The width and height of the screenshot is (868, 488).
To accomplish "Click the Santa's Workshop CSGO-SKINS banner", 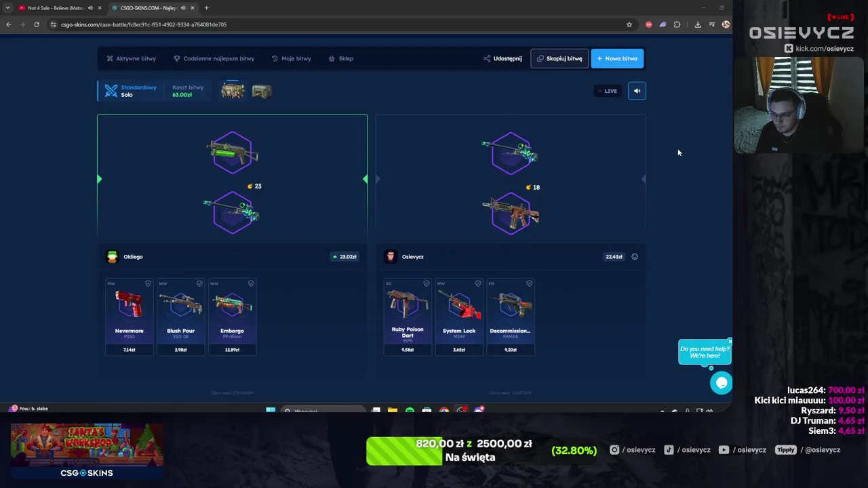I will [86, 451].
